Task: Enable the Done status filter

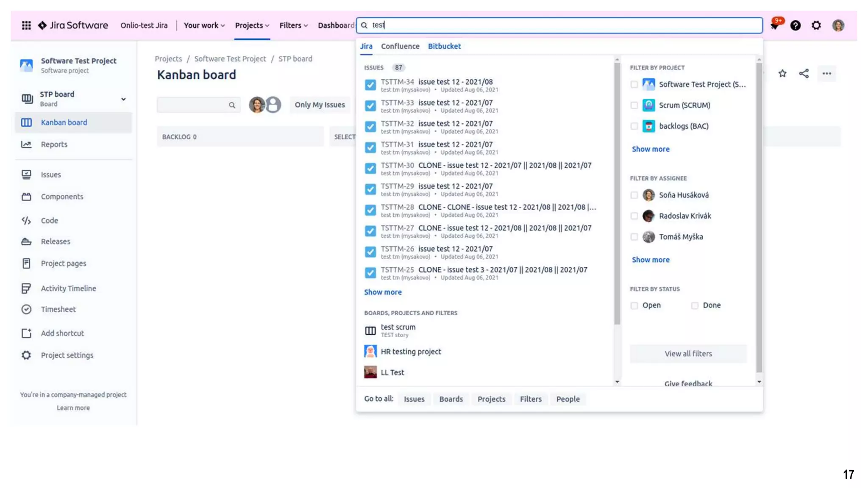Action: click(695, 305)
